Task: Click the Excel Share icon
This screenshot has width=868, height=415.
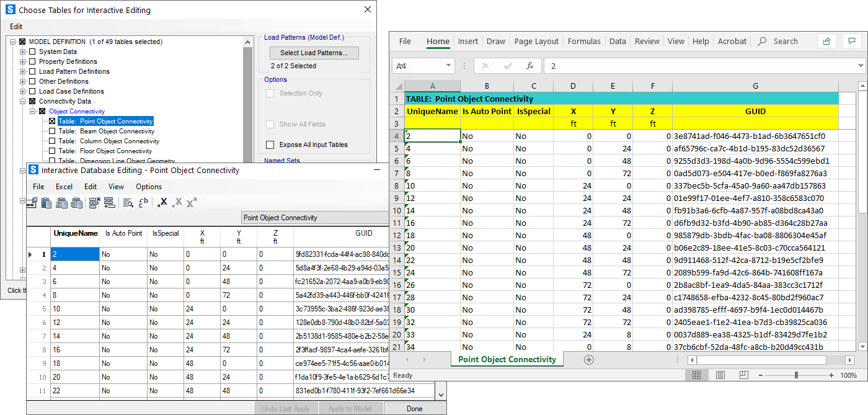Action: tap(826, 41)
